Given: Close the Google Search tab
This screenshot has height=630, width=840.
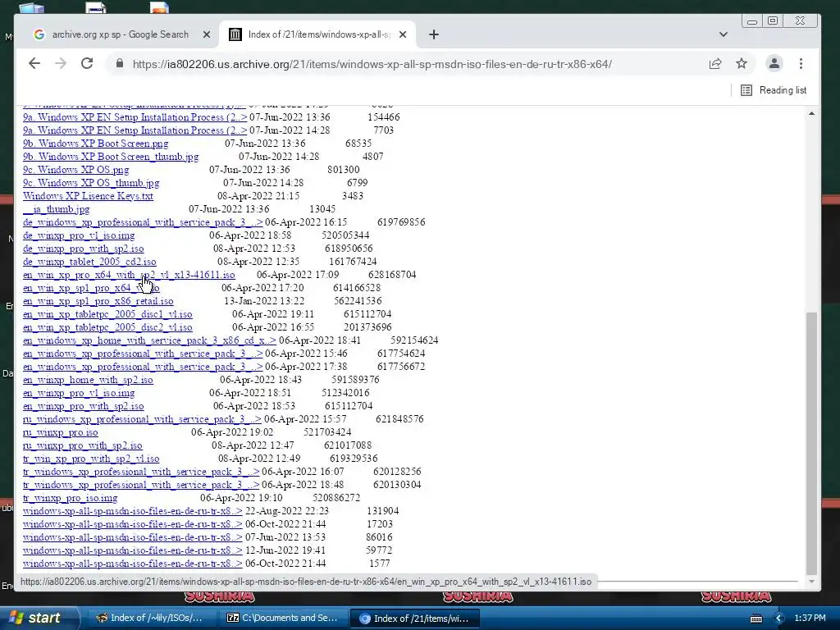Looking at the screenshot, I should 206,34.
